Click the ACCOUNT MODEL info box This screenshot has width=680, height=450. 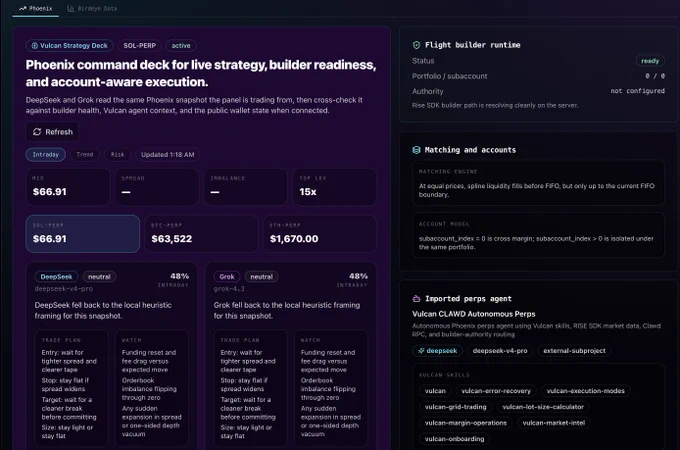(x=538, y=235)
